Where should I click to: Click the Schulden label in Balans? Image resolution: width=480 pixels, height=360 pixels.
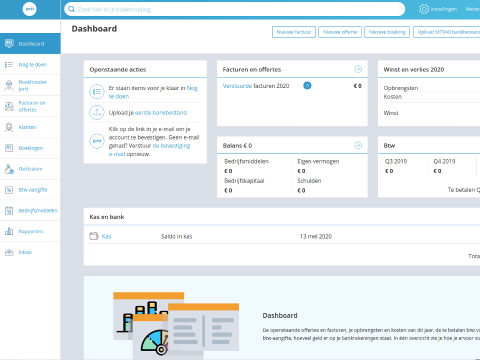point(309,181)
